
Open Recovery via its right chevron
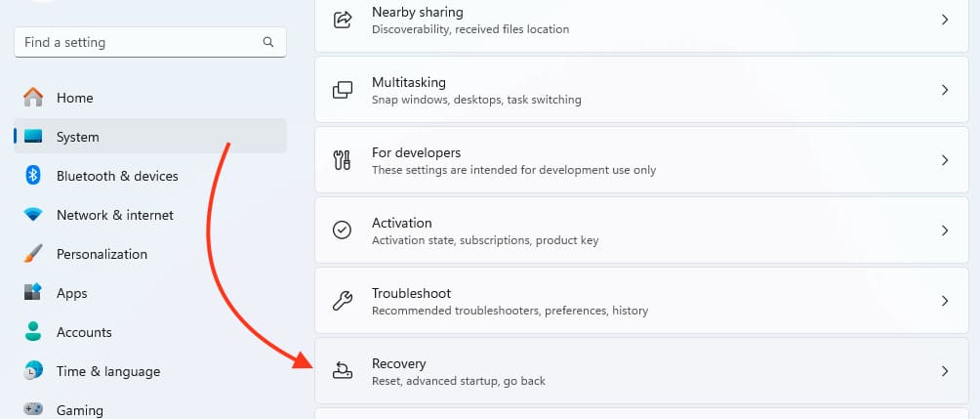(944, 371)
